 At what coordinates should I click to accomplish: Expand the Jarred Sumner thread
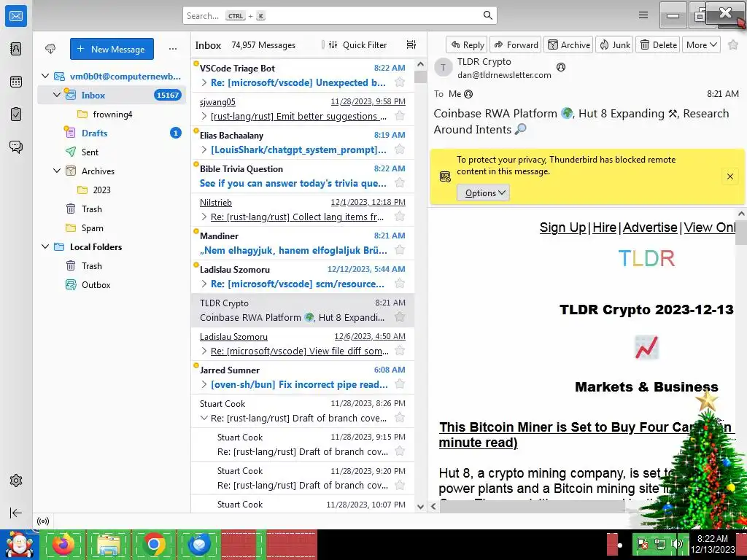[x=204, y=384]
